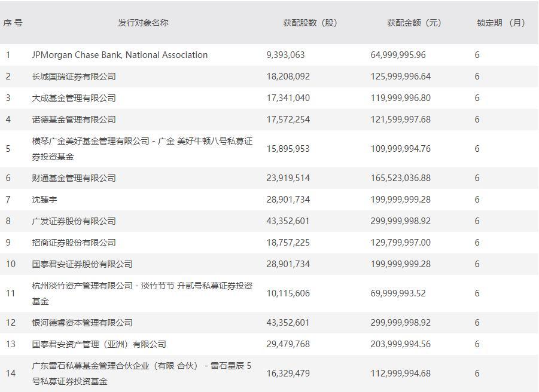Select the 沈臻宇 name cell
The height and width of the screenshot is (392, 539).
pos(44,200)
